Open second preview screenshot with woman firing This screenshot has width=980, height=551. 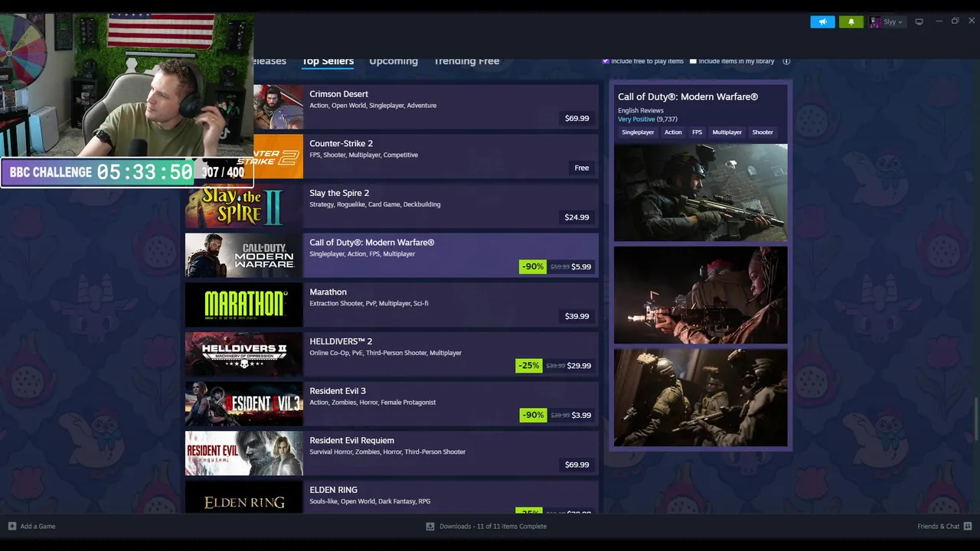click(701, 295)
